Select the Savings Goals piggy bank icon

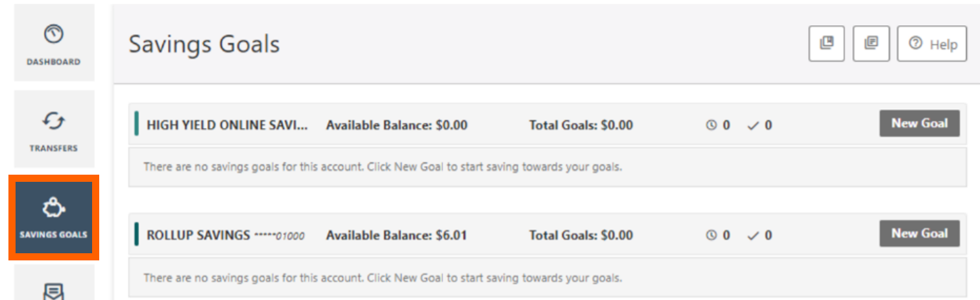tap(53, 208)
